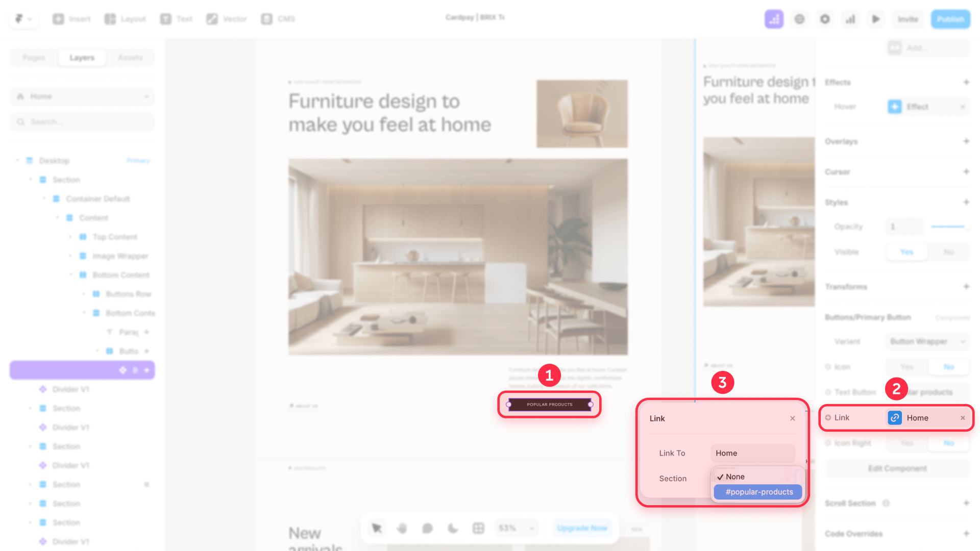
Task: Open the CMS panel
Action: 278,19
